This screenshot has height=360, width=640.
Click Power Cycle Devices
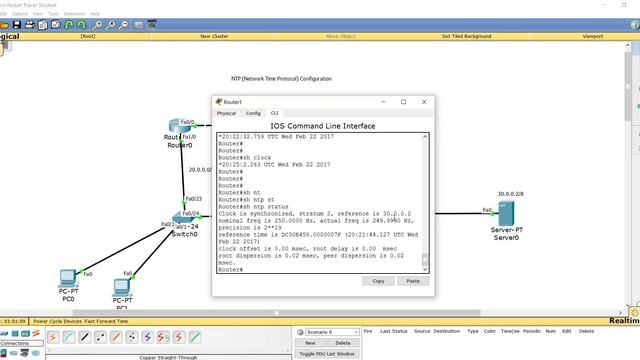58,321
